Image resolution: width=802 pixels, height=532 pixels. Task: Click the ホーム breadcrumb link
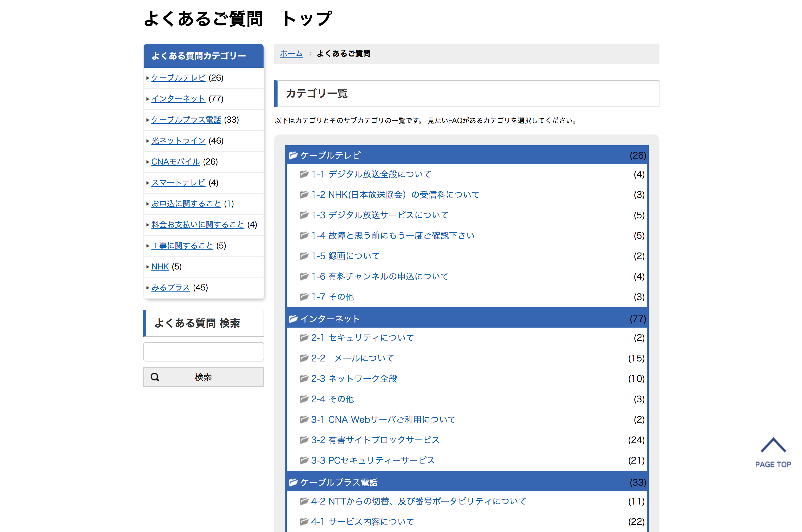[x=291, y=54]
